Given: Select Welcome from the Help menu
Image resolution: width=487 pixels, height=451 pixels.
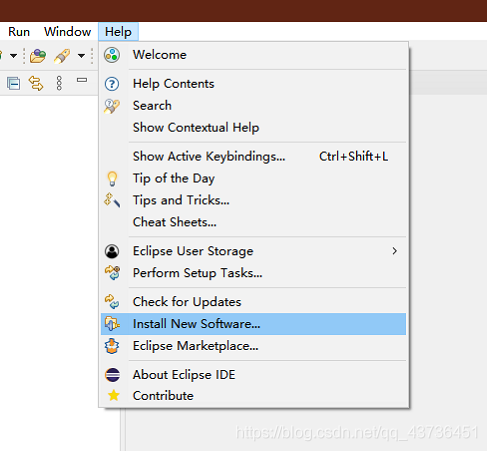Looking at the screenshot, I should point(253,55).
